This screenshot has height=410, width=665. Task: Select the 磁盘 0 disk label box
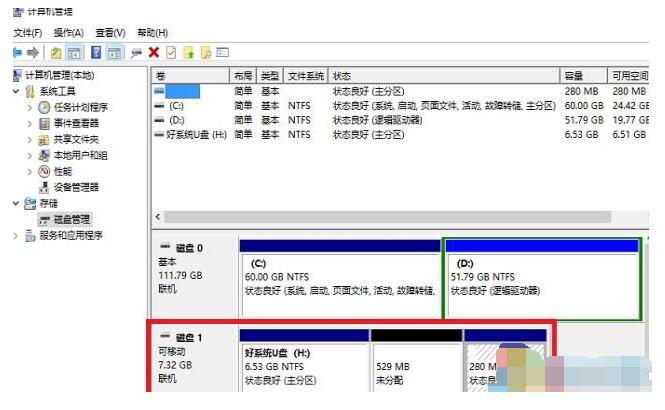click(196, 276)
